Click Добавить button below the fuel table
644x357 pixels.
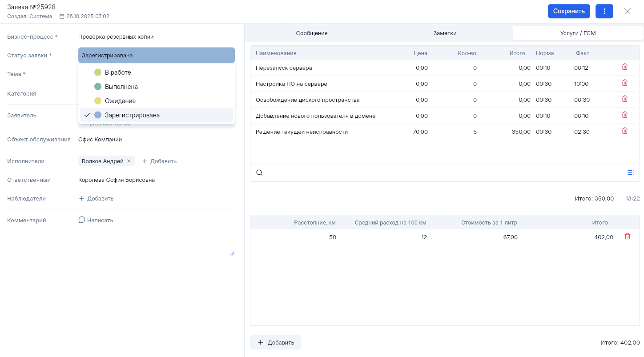coord(276,342)
